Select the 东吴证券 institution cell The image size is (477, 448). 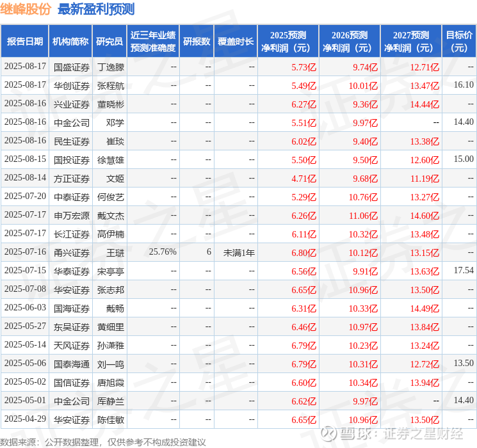(x=72, y=327)
